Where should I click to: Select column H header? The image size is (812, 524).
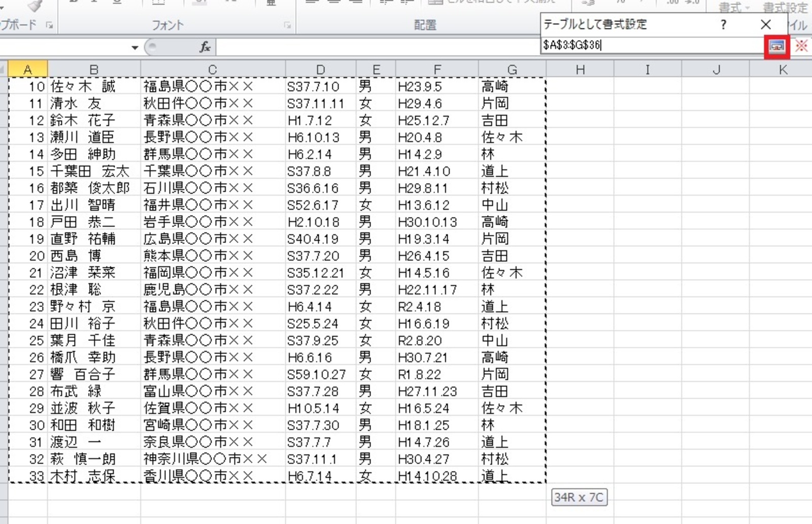click(580, 69)
